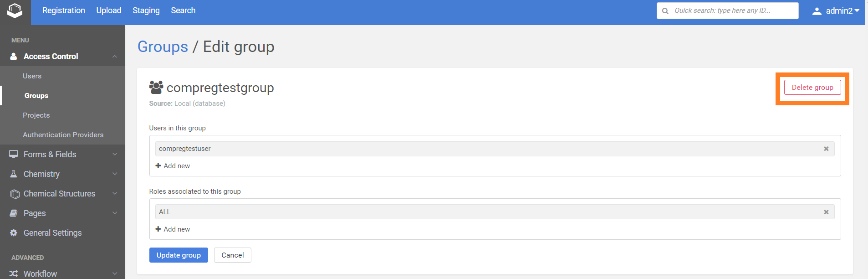868x279 pixels.
Task: Open the Registration tab
Action: point(64,10)
